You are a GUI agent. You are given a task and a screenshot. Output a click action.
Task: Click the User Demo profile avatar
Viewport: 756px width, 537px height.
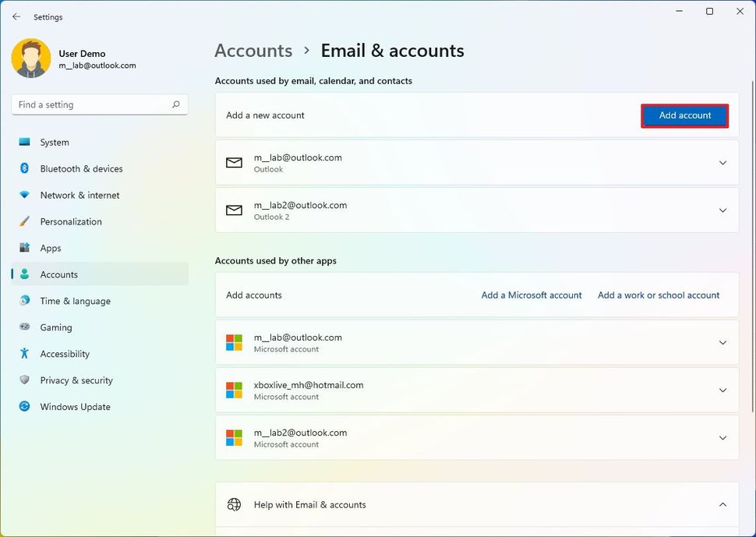[x=31, y=59]
